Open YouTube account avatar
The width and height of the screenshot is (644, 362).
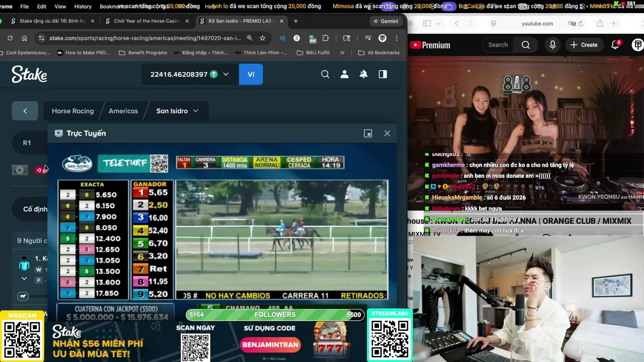point(637,45)
